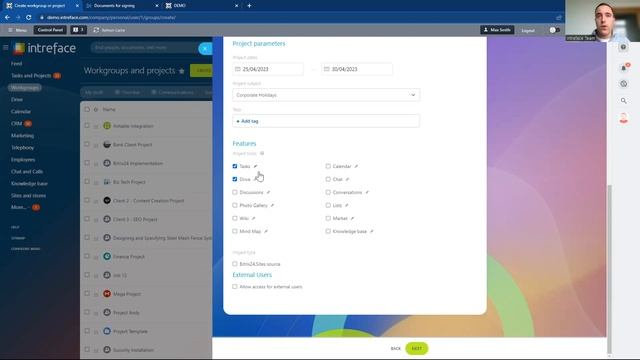Enable the Wiki checkbox
This screenshot has height=360, width=640.
(235, 218)
